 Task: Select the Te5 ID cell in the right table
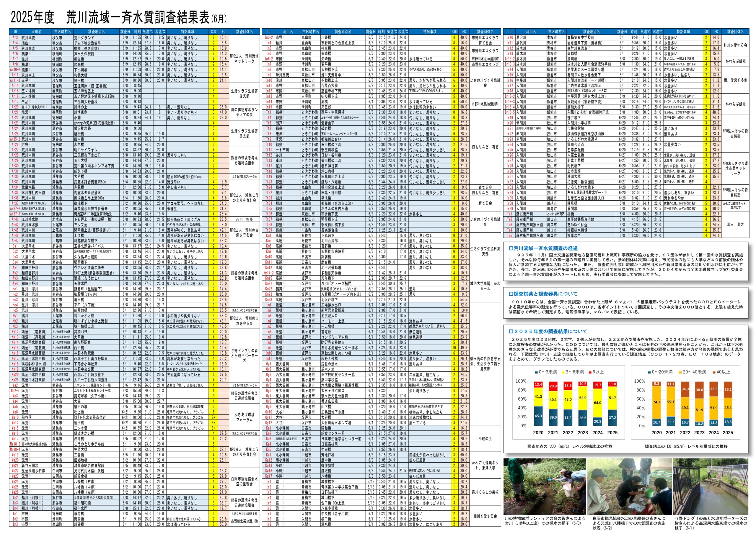509,235
